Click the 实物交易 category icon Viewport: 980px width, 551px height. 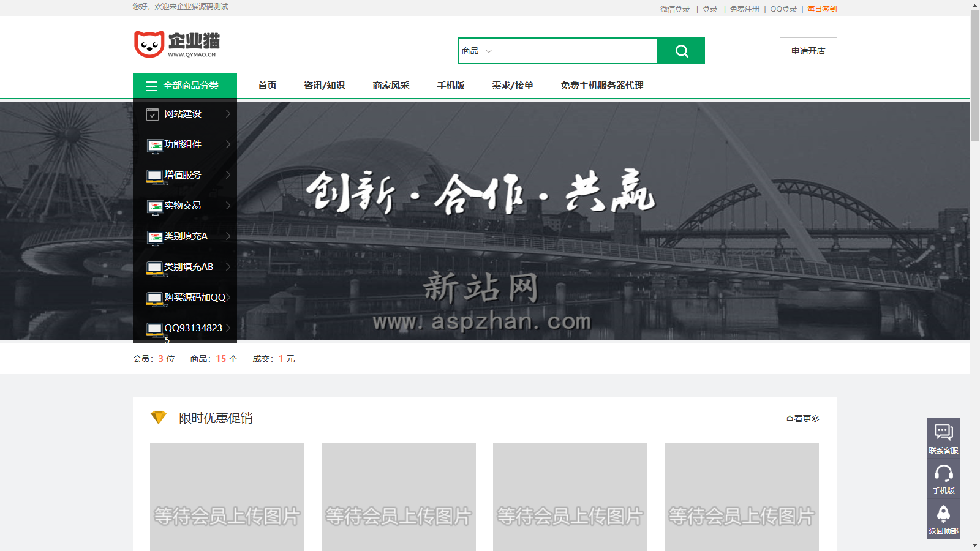coord(154,206)
